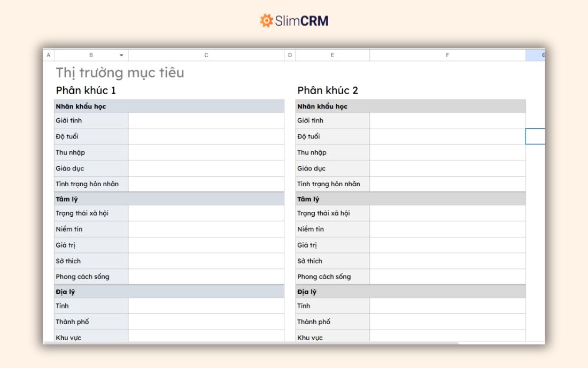Select column F header

[447, 55]
